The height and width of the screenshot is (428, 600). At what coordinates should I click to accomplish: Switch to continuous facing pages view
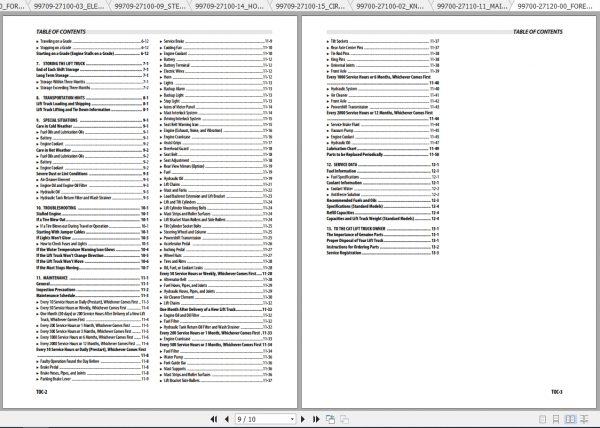point(584,419)
